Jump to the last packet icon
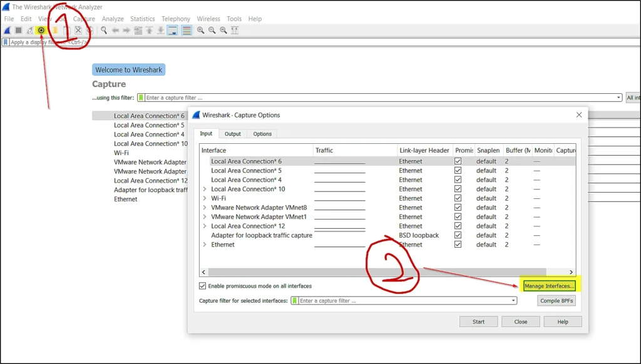The image size is (641, 364). point(161,30)
